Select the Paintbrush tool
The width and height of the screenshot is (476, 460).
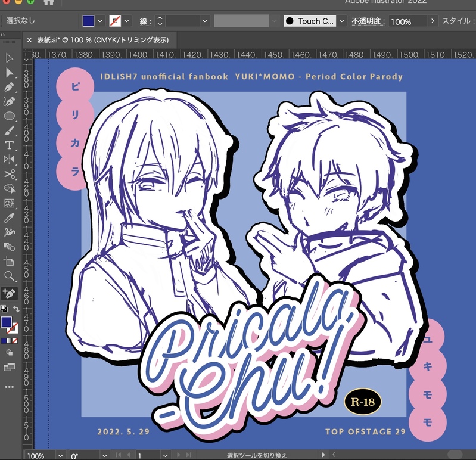tap(10, 130)
